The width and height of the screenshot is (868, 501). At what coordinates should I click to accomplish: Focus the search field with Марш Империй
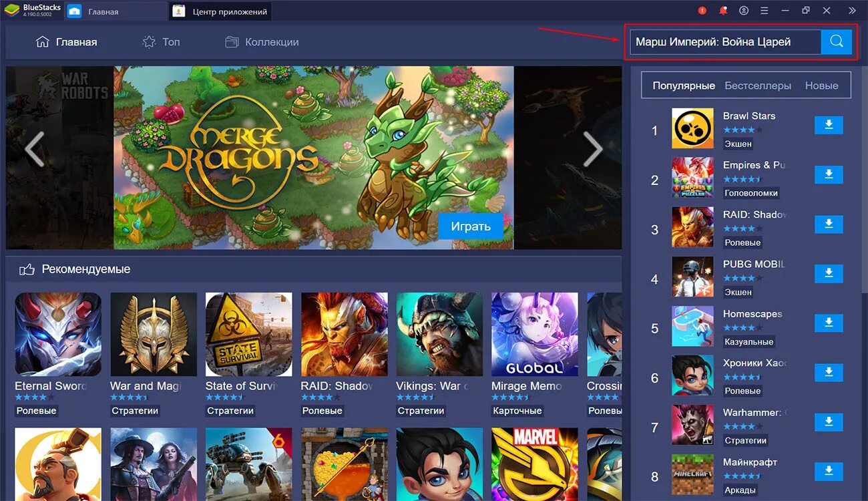pyautogui.click(x=725, y=41)
